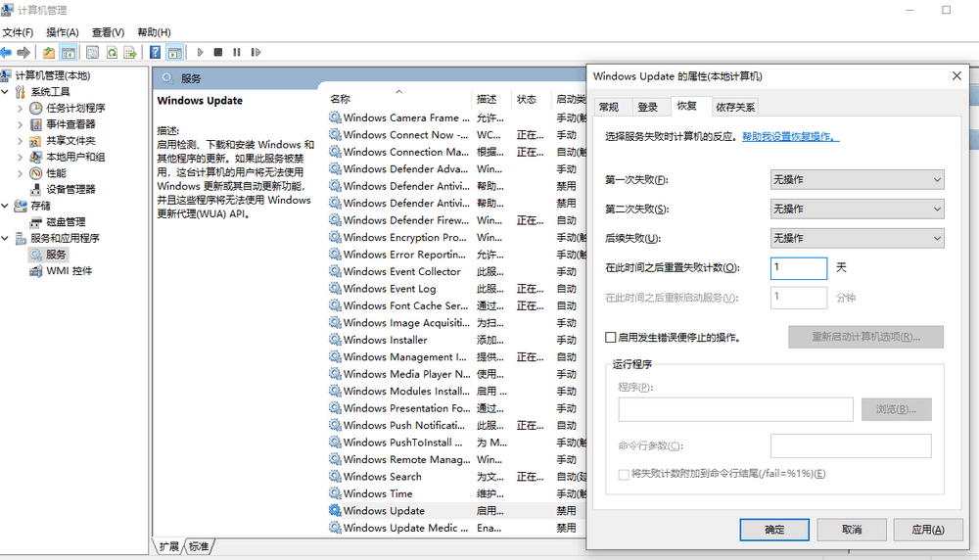Click the Export list toolbar icon
The image size is (979, 560).
point(130,52)
